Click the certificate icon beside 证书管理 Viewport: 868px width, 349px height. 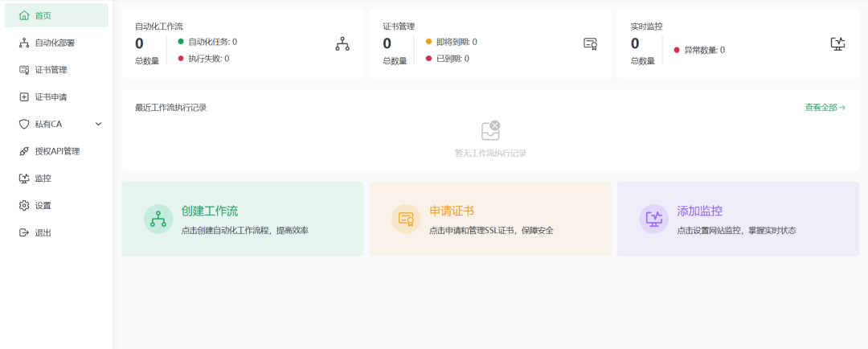24,70
